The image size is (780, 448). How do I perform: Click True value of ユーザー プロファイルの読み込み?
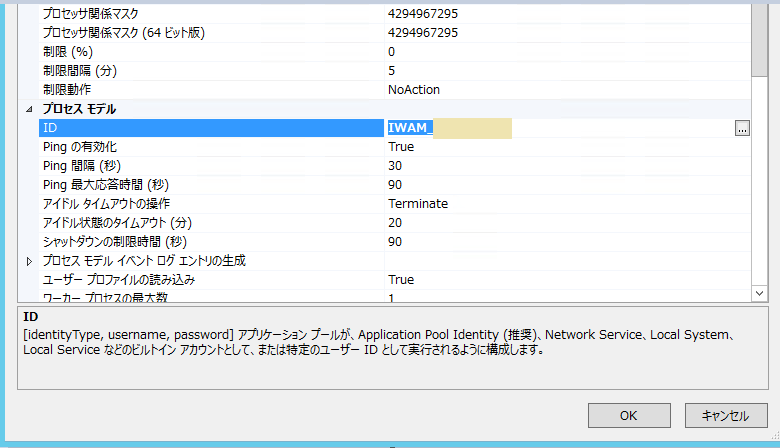401,279
